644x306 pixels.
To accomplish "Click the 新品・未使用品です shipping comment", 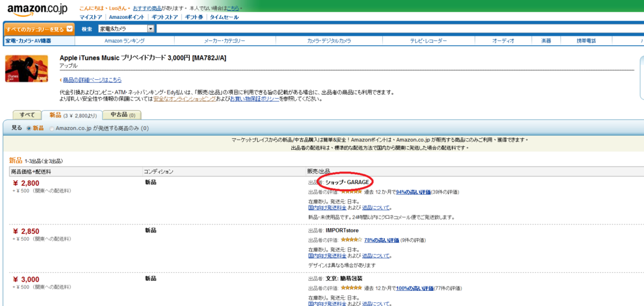I will [x=382, y=217].
